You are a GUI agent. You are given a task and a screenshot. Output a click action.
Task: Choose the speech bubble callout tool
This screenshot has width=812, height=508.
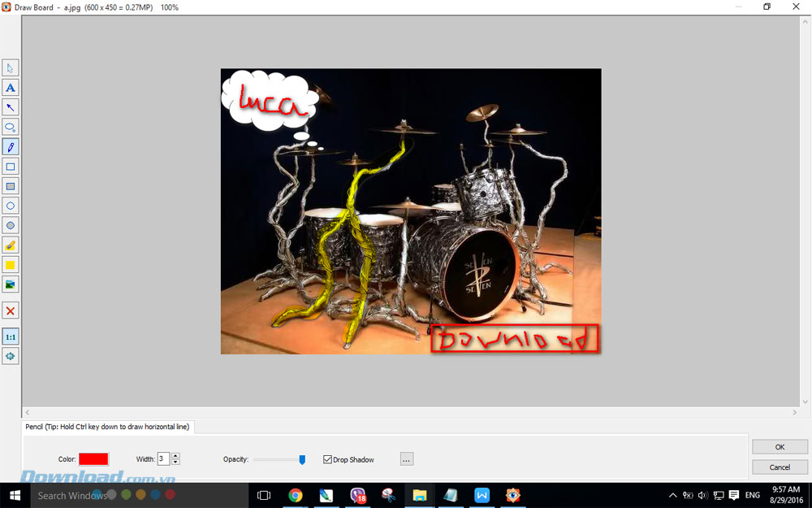click(11, 128)
